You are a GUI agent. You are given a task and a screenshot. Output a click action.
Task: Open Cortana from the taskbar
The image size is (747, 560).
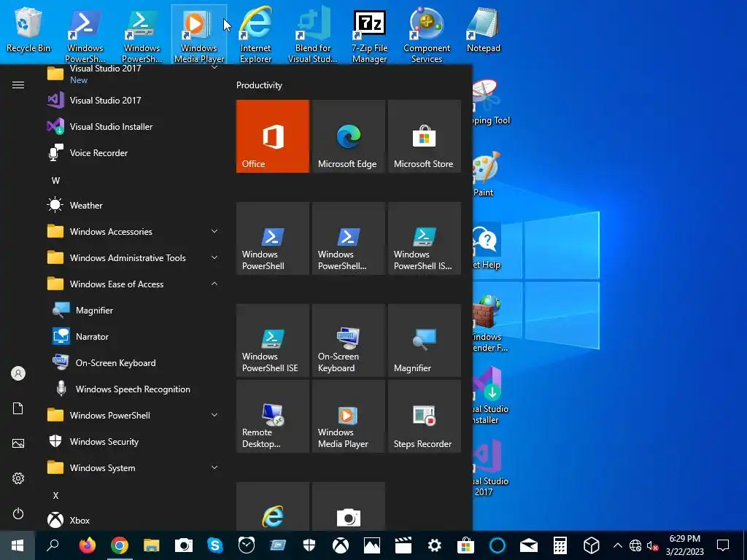tap(498, 545)
